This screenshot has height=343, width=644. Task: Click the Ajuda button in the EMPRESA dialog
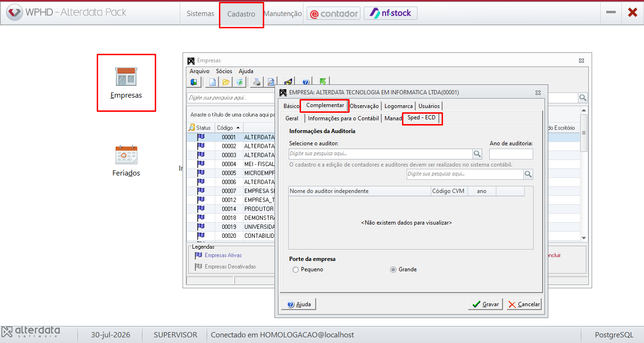click(x=299, y=304)
